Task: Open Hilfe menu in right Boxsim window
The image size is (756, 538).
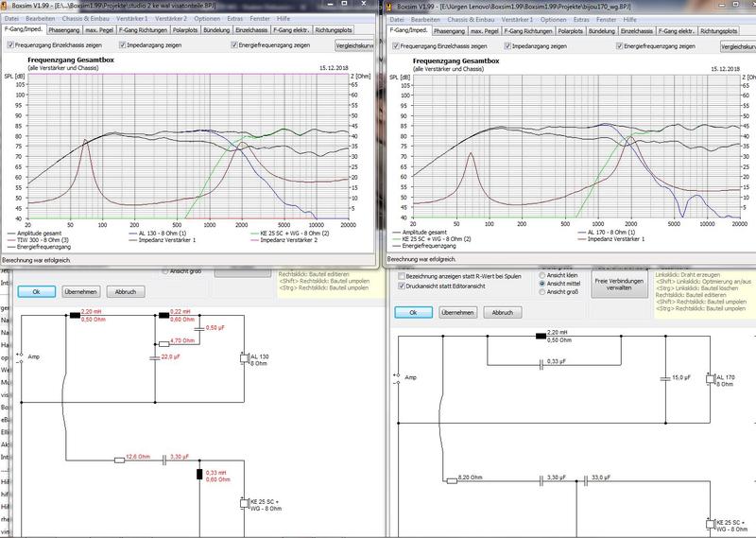Action: click(x=630, y=19)
